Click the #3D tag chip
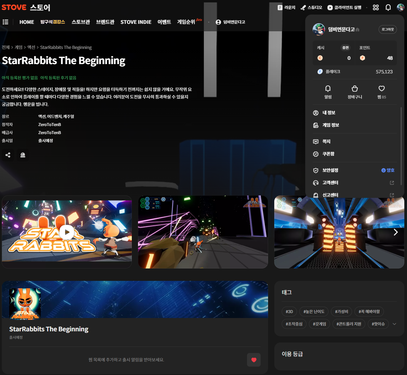 point(289,312)
